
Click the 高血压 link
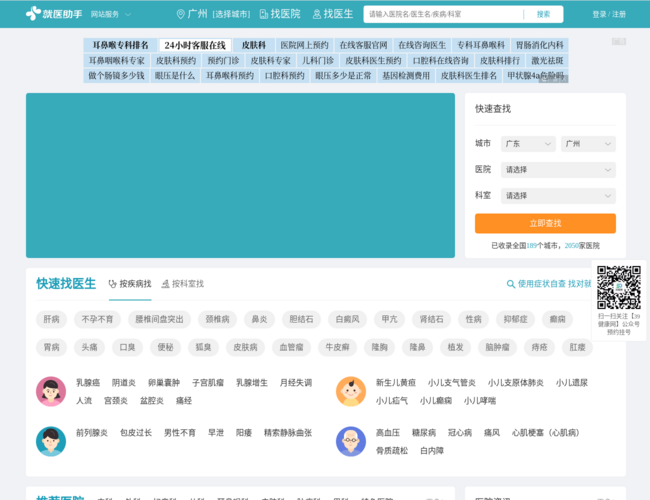[x=388, y=433]
